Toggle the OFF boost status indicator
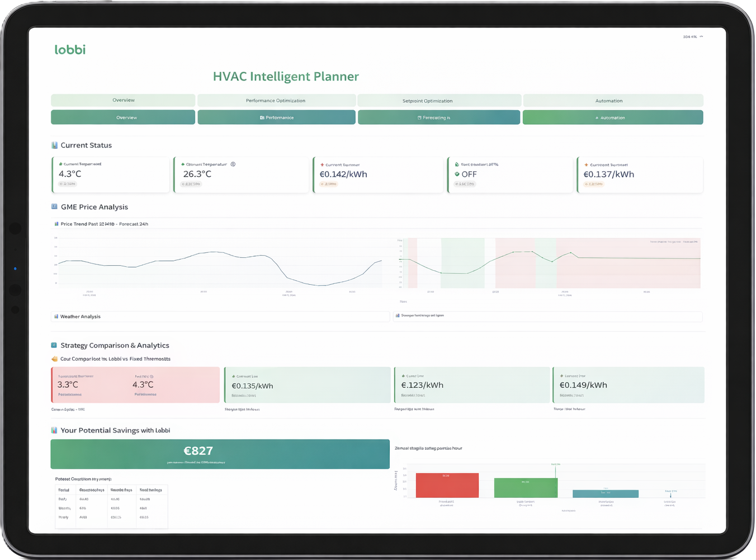The image size is (756, 560). click(470, 174)
